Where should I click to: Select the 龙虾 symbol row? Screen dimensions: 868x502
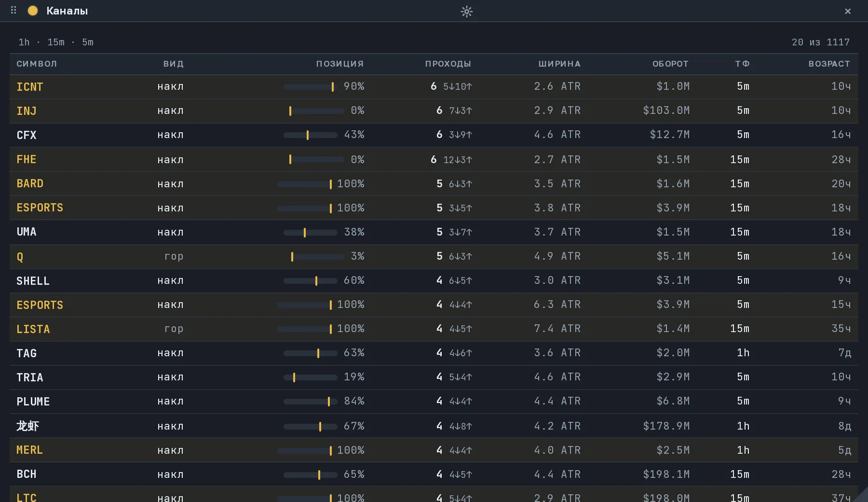(x=434, y=426)
